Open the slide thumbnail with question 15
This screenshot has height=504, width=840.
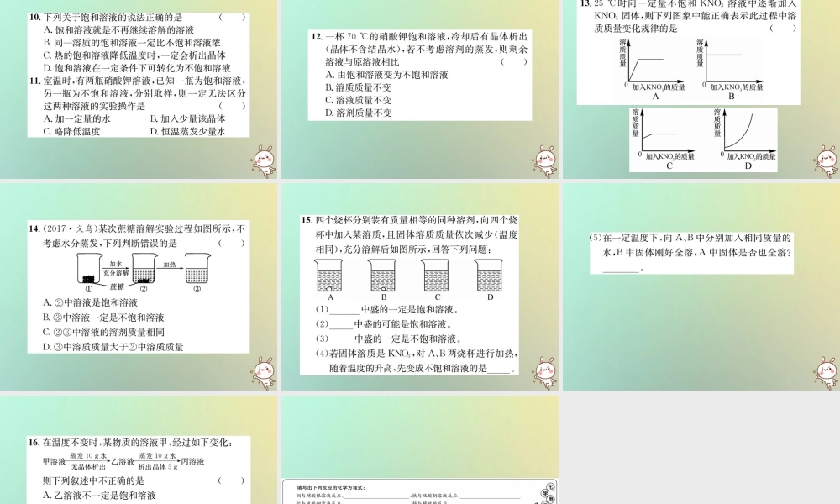click(x=420, y=287)
